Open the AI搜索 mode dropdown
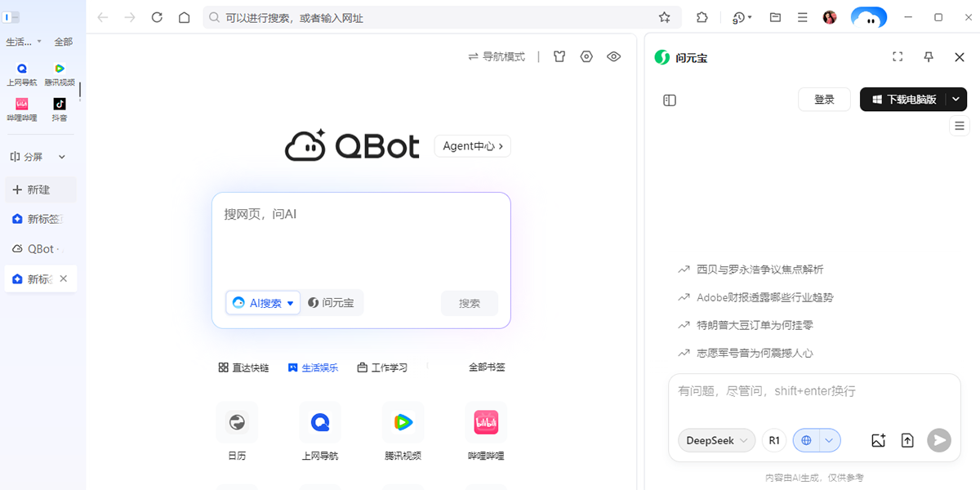 (x=263, y=303)
